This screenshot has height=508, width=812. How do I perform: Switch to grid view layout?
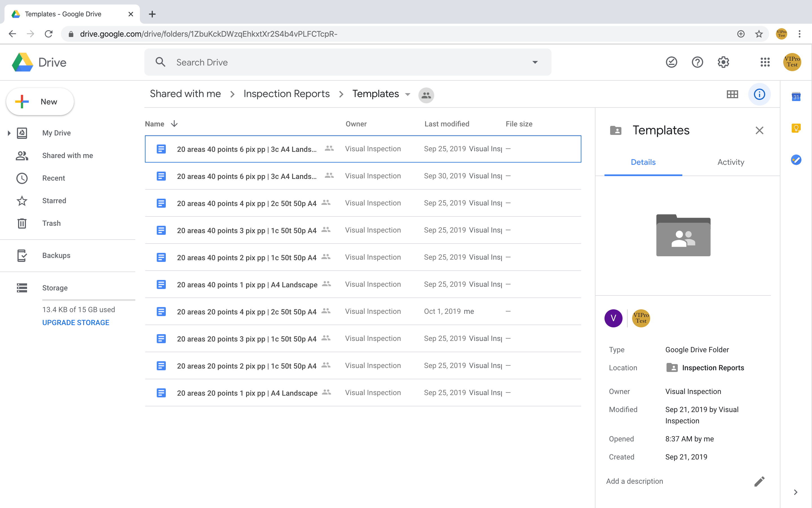click(732, 95)
